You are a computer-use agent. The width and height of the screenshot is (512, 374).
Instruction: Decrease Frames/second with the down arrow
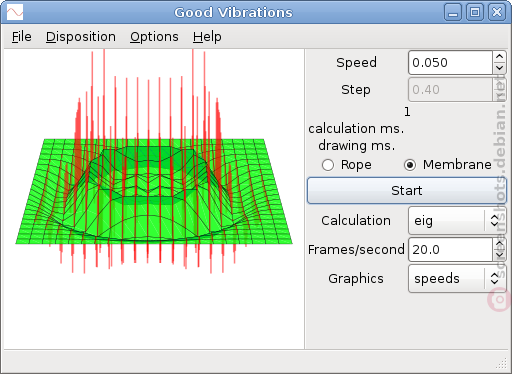click(x=499, y=255)
